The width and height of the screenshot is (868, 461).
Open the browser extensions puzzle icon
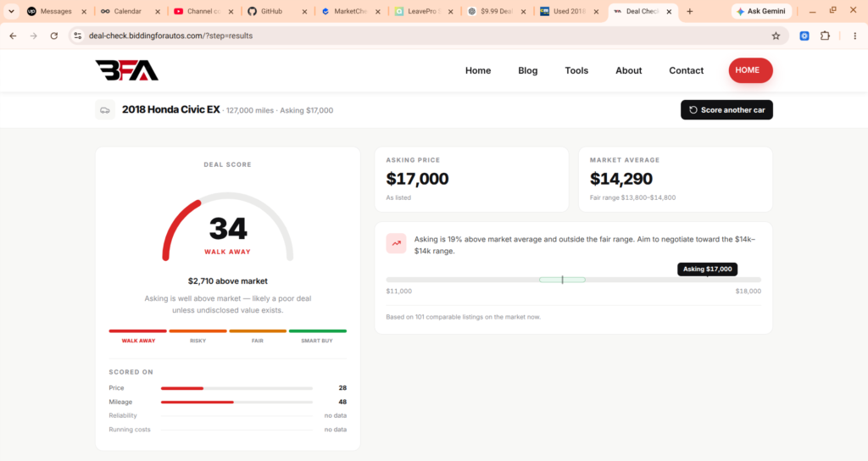pyautogui.click(x=825, y=36)
